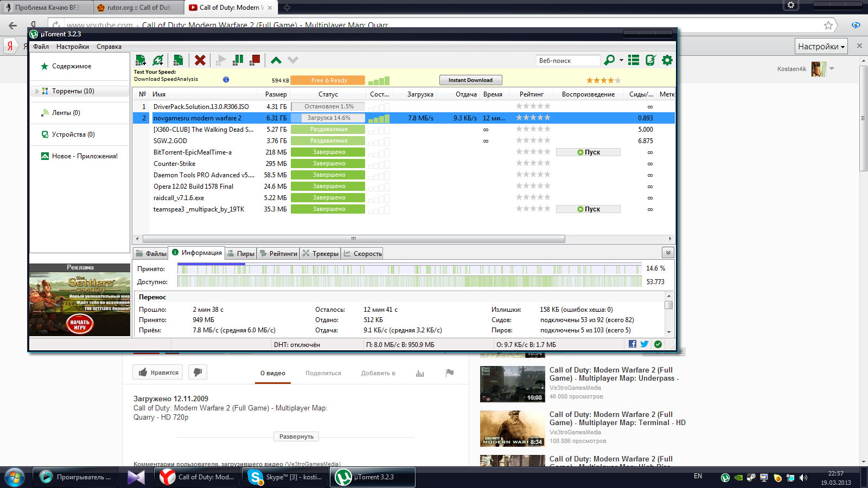Open Skype from the Windows taskbar

[286, 477]
